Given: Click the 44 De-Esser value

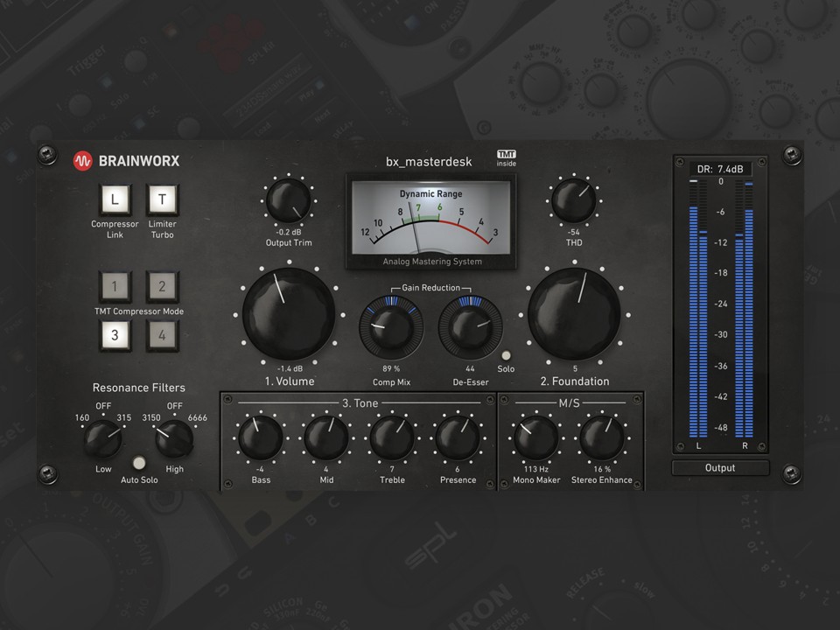Looking at the screenshot, I should 470,368.
